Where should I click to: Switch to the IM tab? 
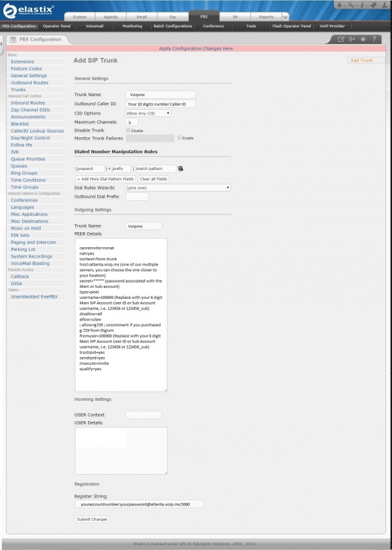click(x=235, y=17)
